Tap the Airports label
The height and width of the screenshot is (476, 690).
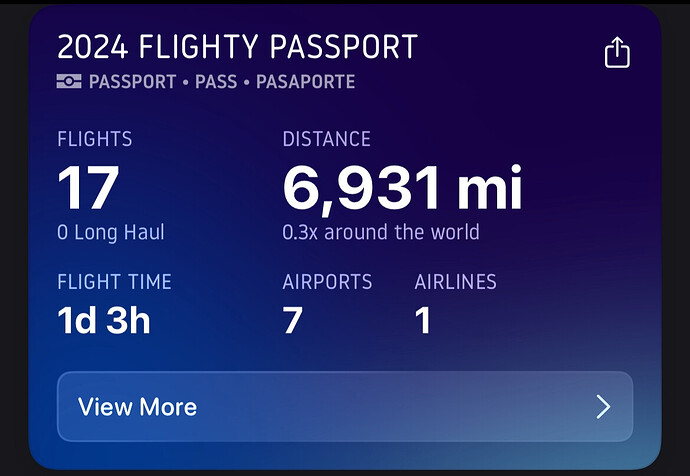pos(327,282)
